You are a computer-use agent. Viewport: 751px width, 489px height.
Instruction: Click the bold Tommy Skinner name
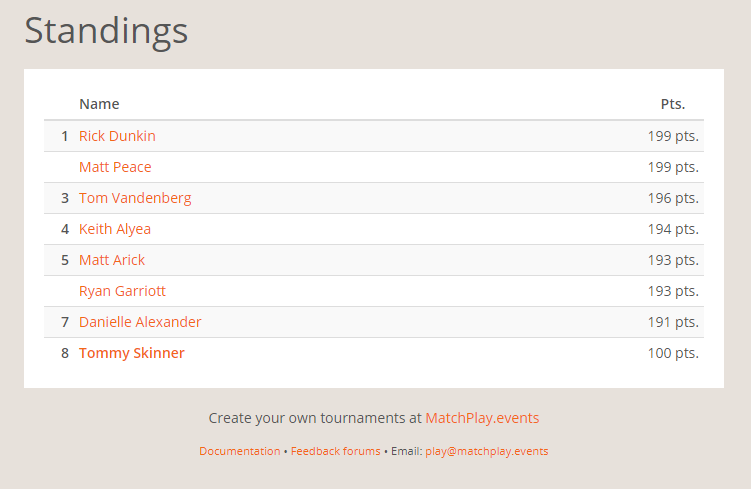132,353
